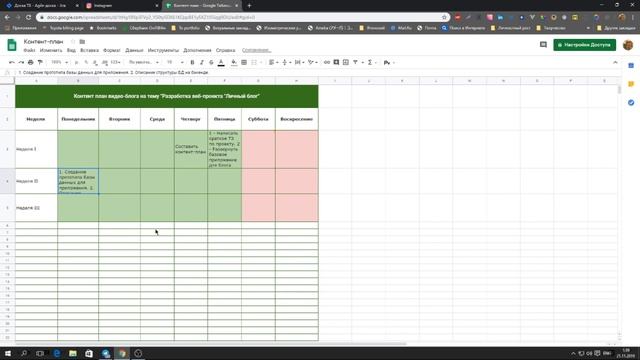
Task: Open text wrapping dropdown
Action: [299, 62]
